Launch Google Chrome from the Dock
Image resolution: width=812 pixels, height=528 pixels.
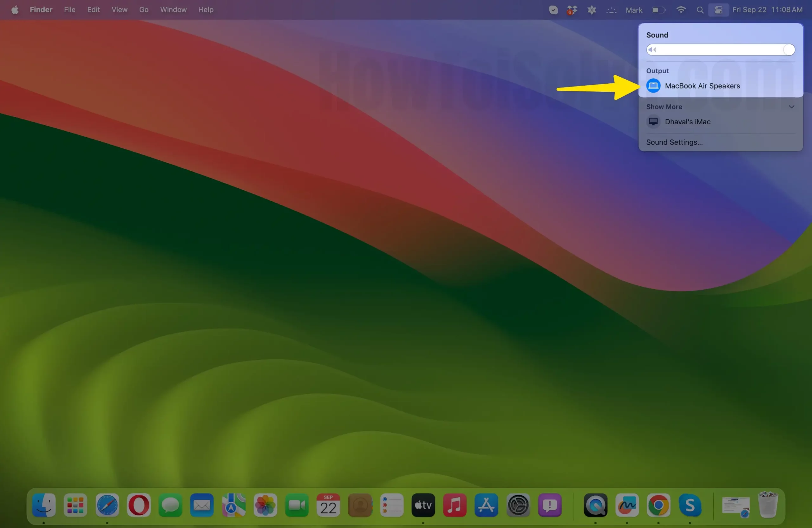click(658, 505)
